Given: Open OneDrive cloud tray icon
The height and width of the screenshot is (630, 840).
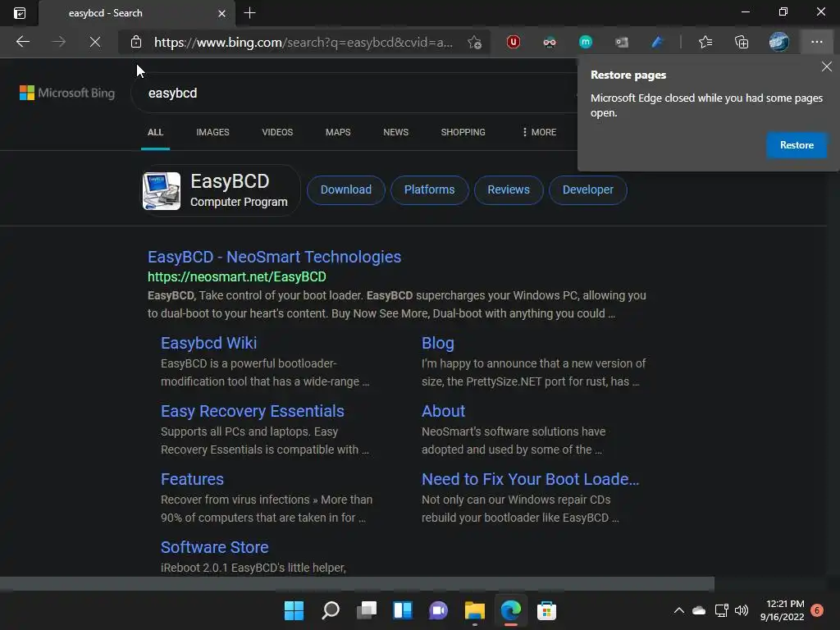Looking at the screenshot, I should [x=699, y=610].
